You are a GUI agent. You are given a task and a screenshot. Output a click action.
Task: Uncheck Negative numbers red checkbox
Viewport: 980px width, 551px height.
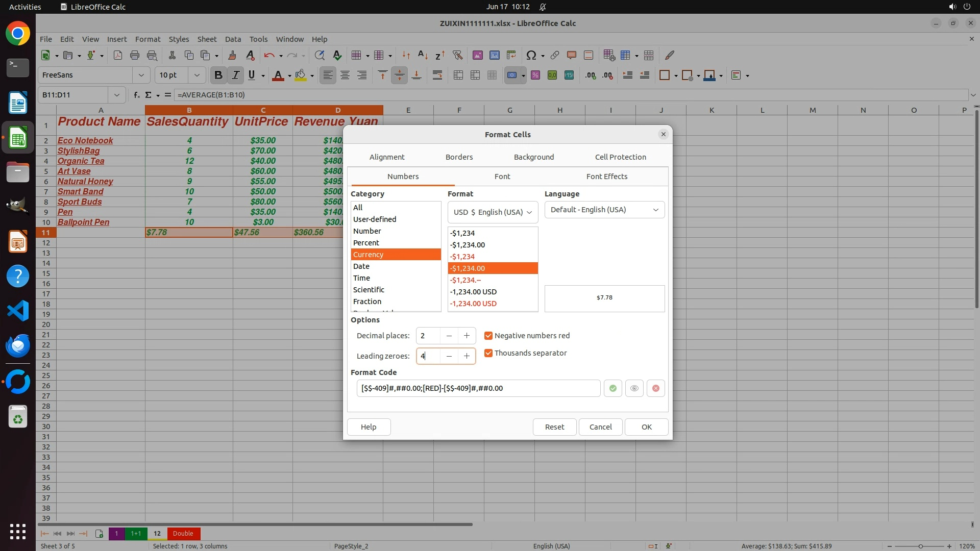488,336
